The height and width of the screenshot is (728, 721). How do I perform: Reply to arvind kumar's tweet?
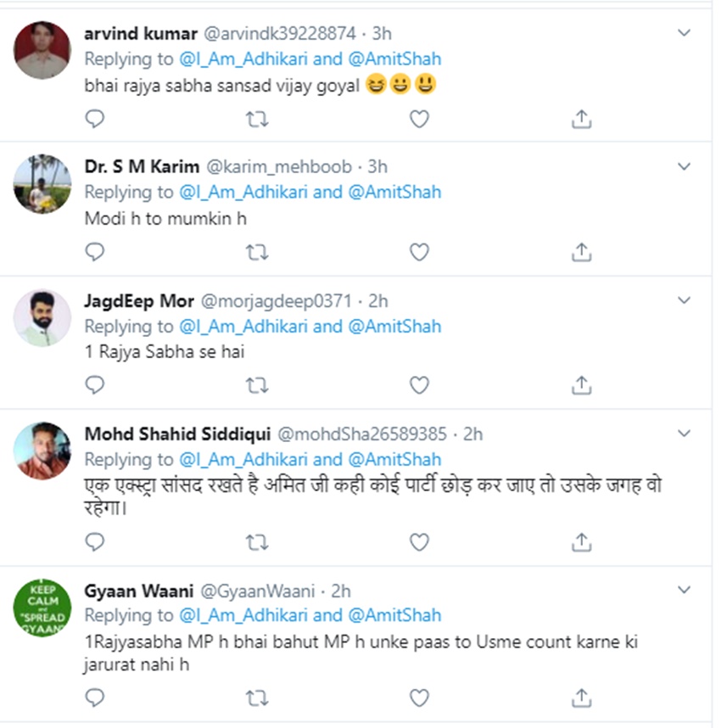(96, 120)
